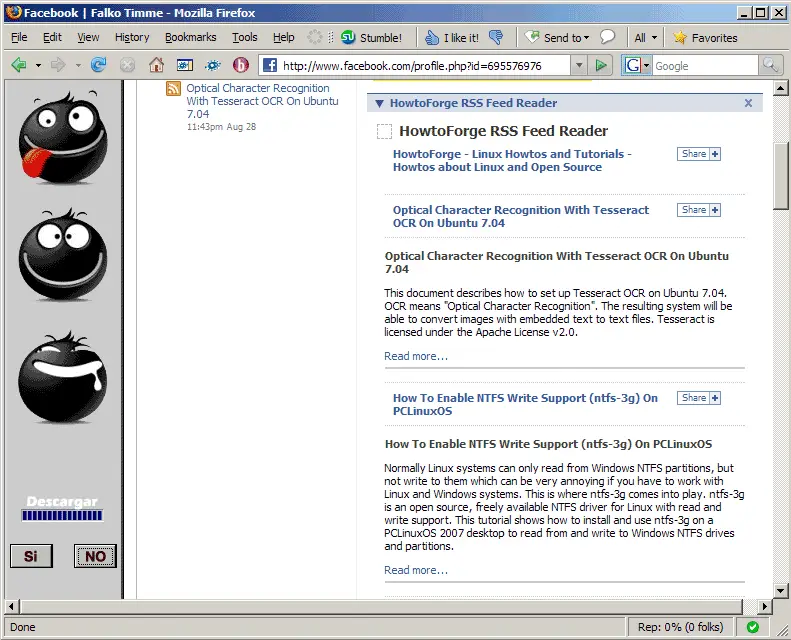Open the URL address bar history dropdown
The image size is (791, 640).
click(579, 65)
